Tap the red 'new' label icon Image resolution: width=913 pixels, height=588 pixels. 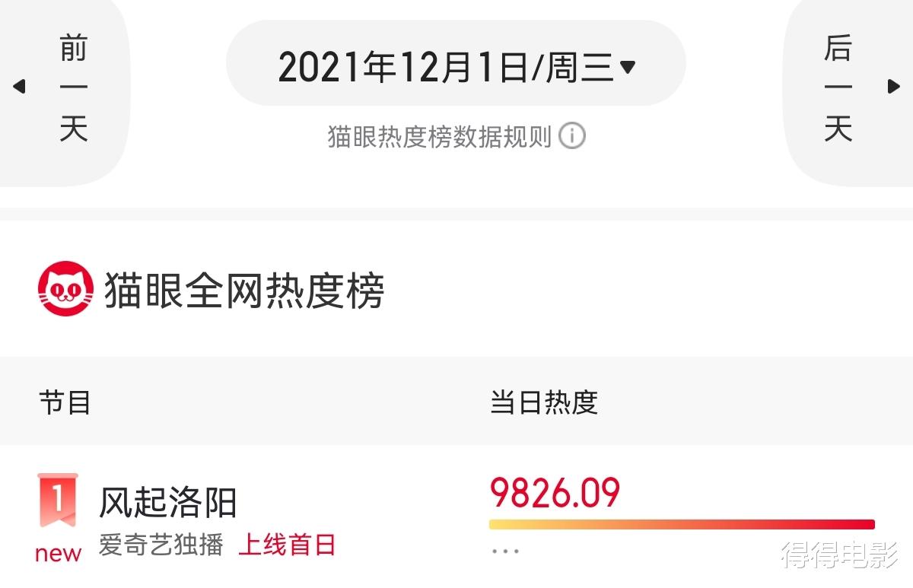56,554
